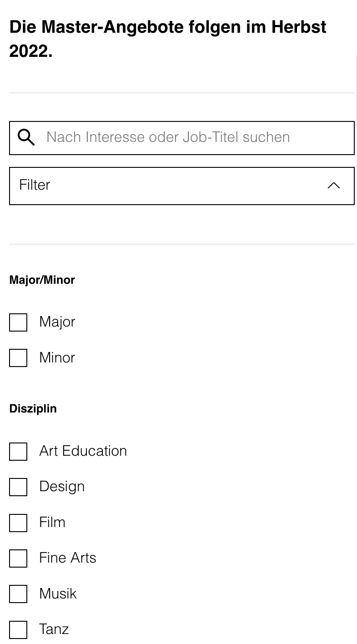This screenshot has height=644, width=357.
Task: Click the 'Musik' label text
Action: (58, 594)
